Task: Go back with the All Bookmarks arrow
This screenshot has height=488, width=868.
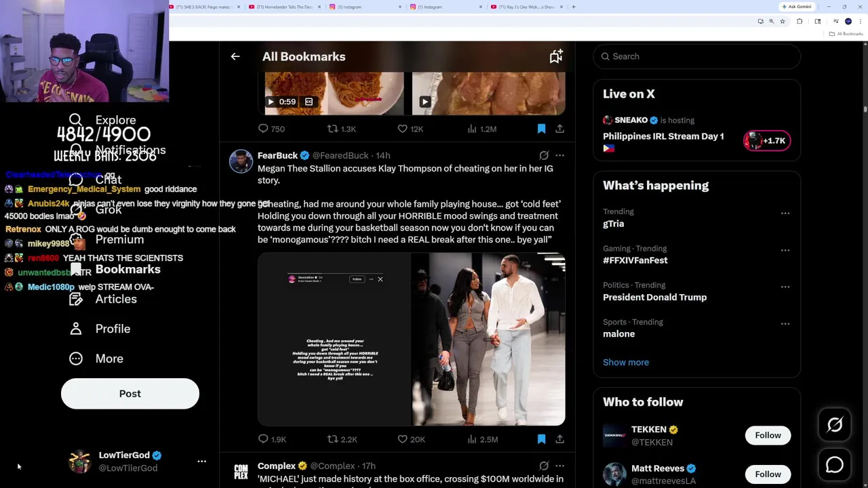Action: pos(235,57)
